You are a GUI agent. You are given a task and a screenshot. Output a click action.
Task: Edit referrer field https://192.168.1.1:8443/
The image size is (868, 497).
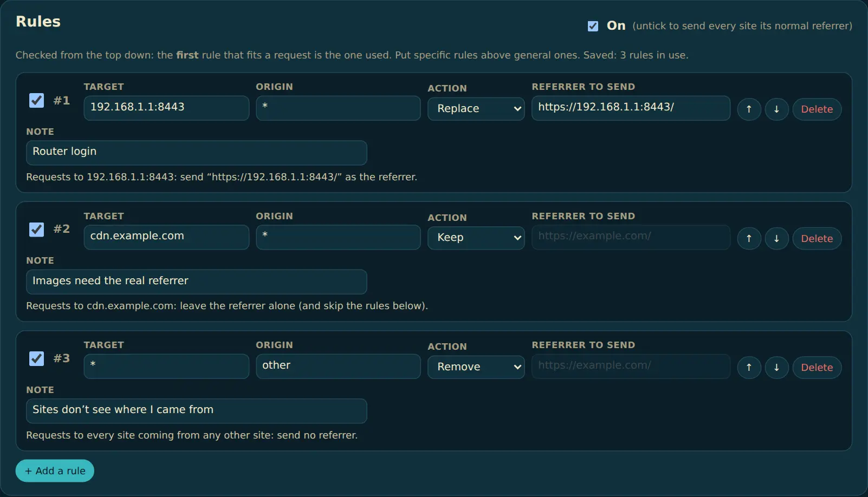tap(631, 108)
